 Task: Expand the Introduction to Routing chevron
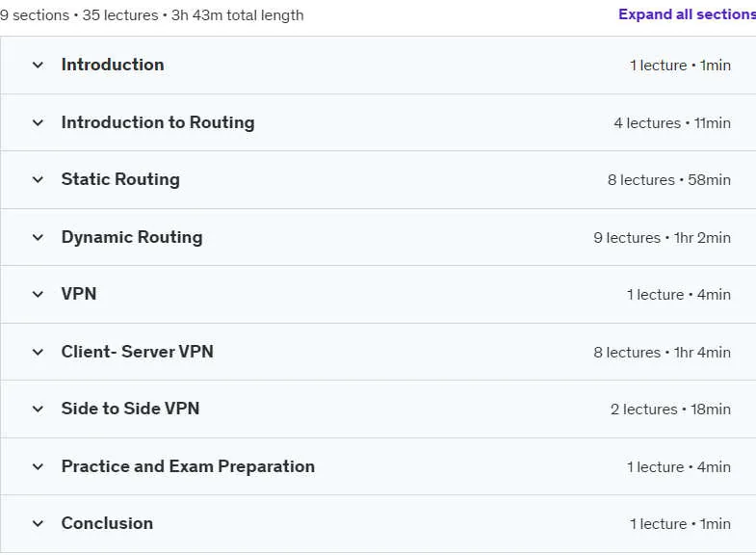(x=38, y=122)
